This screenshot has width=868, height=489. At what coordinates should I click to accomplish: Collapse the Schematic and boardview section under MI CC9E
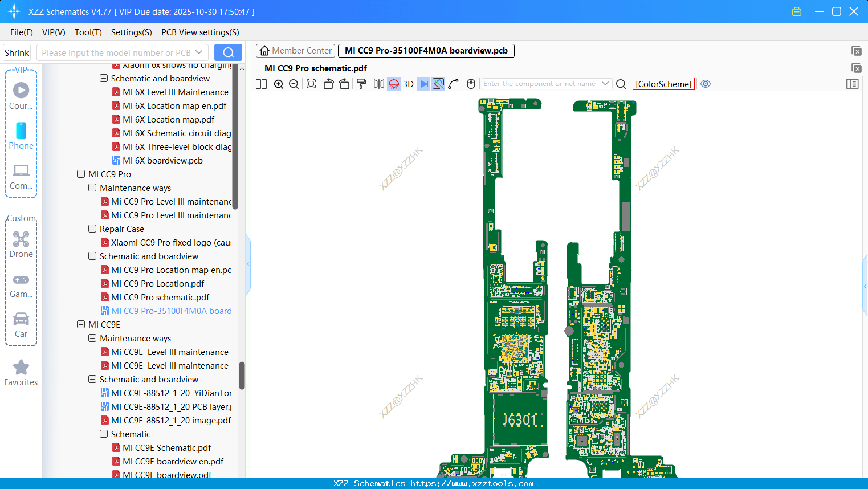point(92,379)
